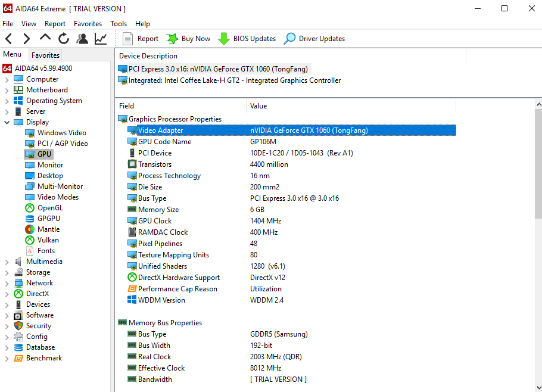Click the Database icon in the tree

[x=18, y=347]
